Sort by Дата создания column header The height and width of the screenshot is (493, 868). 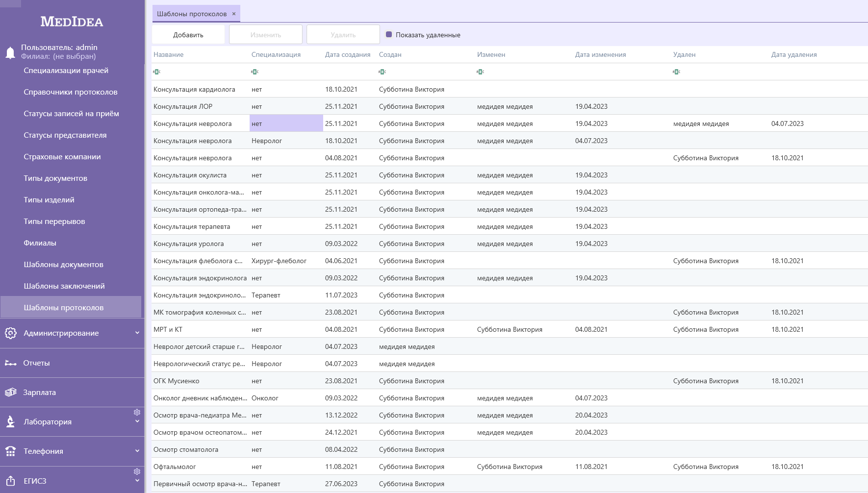[348, 54]
